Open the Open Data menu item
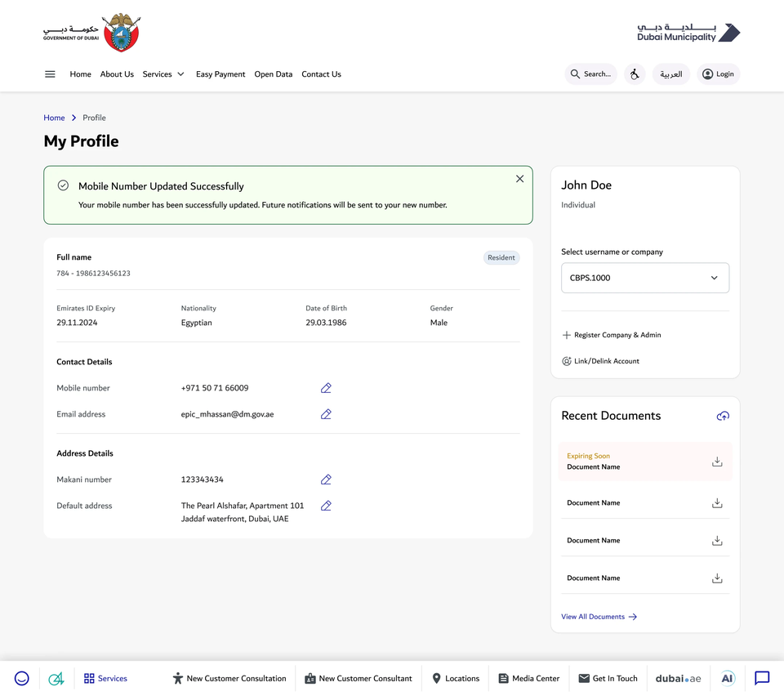Screen dimensions: 784x696 274,74
